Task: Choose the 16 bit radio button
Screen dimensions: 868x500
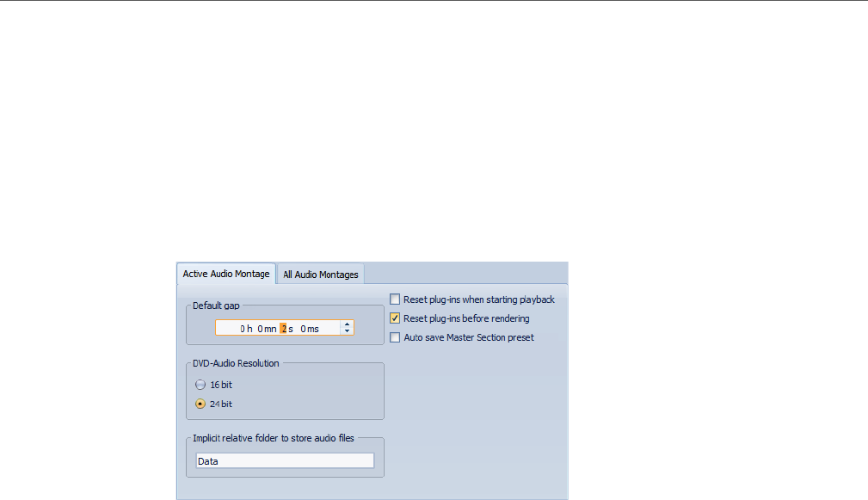Action: (x=200, y=385)
